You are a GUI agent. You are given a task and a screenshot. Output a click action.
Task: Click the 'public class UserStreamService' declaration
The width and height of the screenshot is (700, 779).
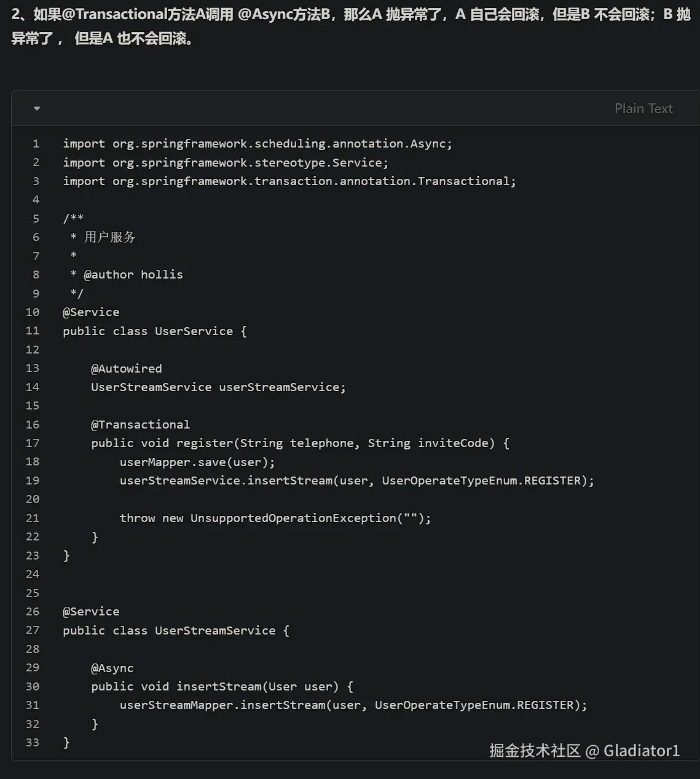click(x=175, y=631)
